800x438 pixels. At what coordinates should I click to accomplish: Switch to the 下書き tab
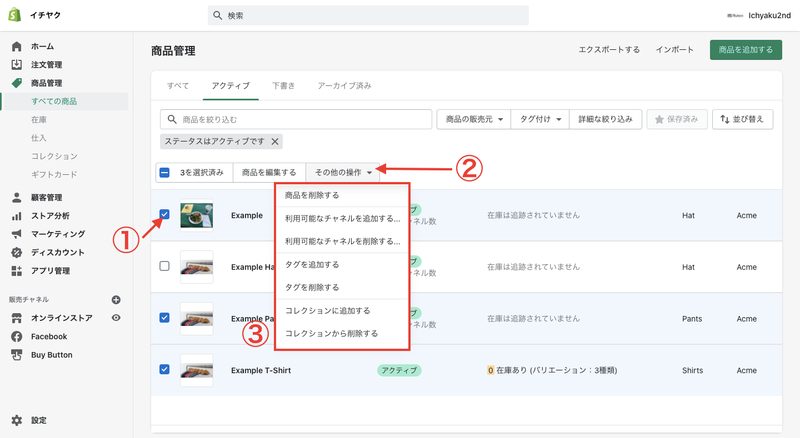pos(283,86)
